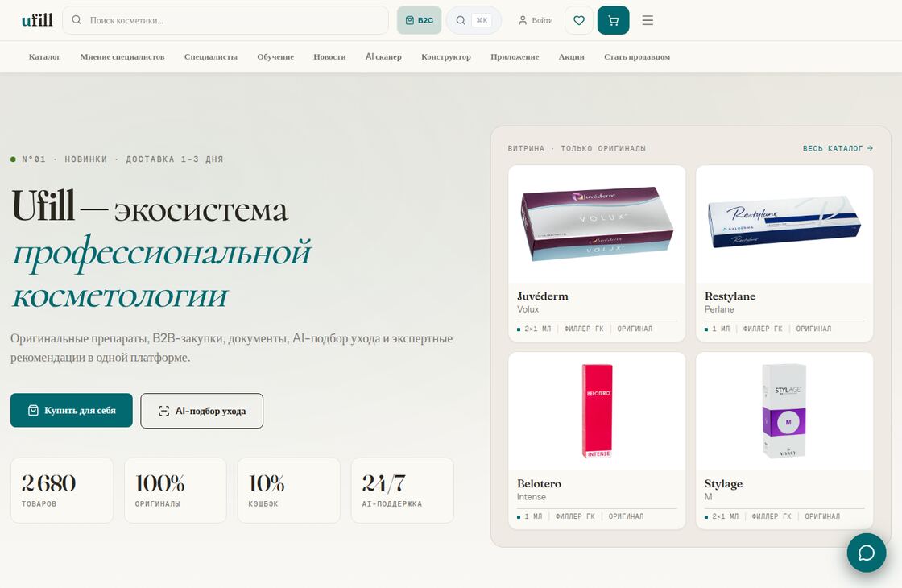Click the Купить для себя button
This screenshot has height=588, width=902.
pyautogui.click(x=72, y=410)
